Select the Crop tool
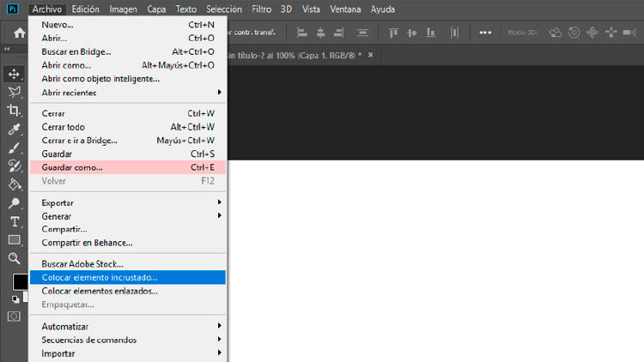This screenshot has height=362, width=644. point(14,111)
